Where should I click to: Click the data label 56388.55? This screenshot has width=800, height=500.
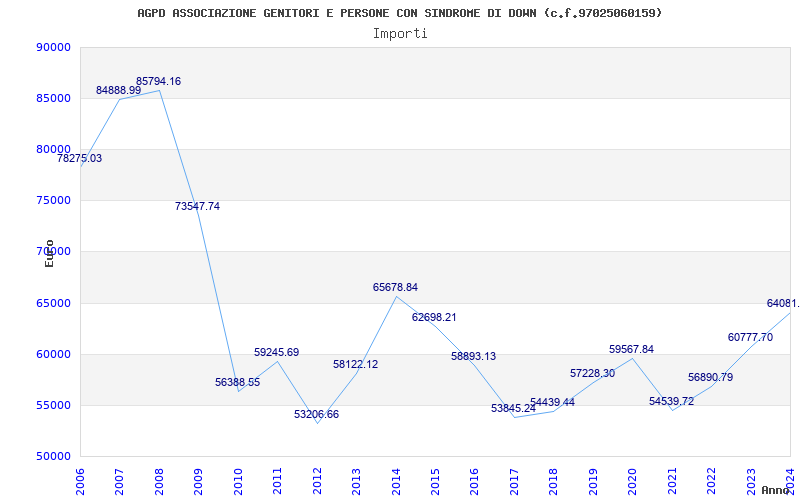237,383
